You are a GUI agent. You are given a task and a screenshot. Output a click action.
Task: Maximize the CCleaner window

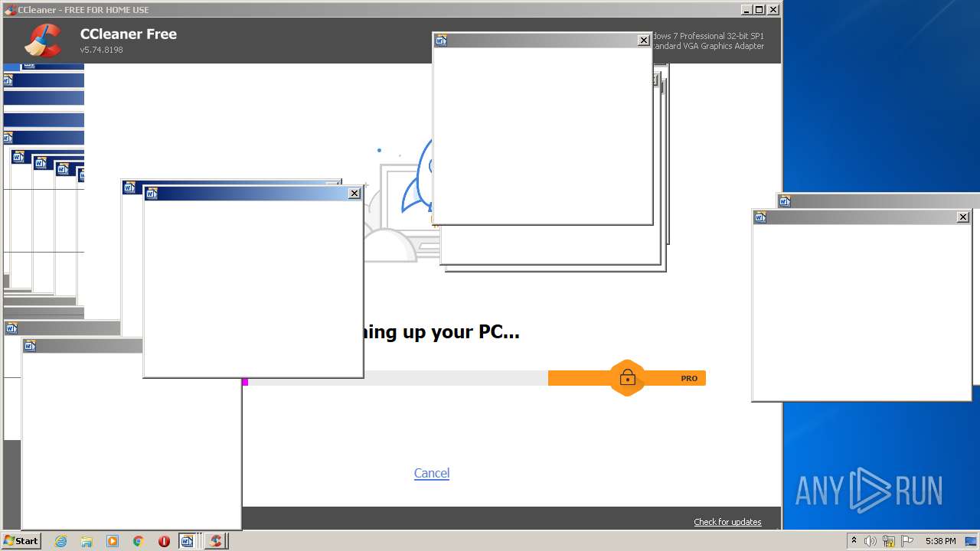[x=759, y=10]
